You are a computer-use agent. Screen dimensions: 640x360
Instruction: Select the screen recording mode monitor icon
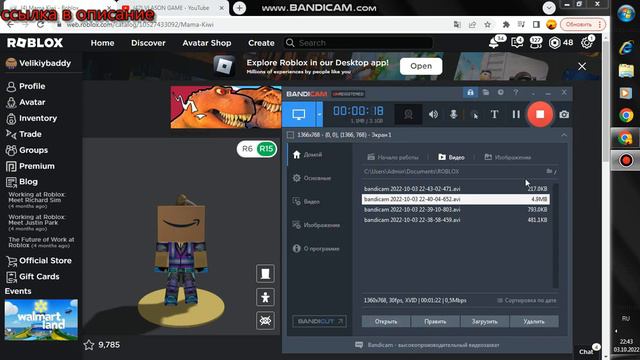pos(298,114)
